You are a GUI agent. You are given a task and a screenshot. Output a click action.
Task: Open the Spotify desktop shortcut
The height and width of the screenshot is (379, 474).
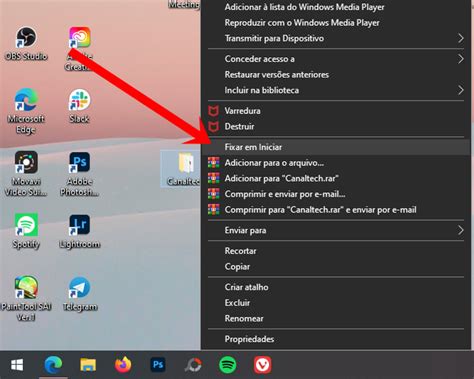(26, 231)
